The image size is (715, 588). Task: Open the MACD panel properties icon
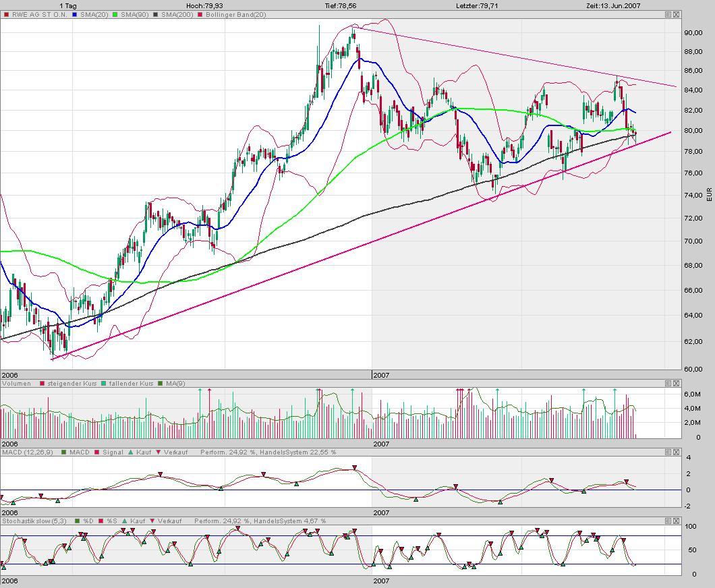pyautogui.click(x=668, y=452)
